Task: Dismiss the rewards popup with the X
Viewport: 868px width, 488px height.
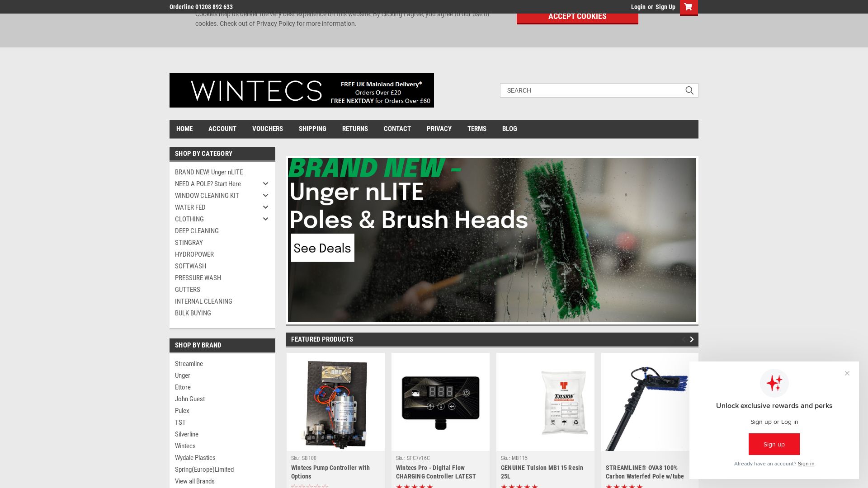Action: click(847, 373)
